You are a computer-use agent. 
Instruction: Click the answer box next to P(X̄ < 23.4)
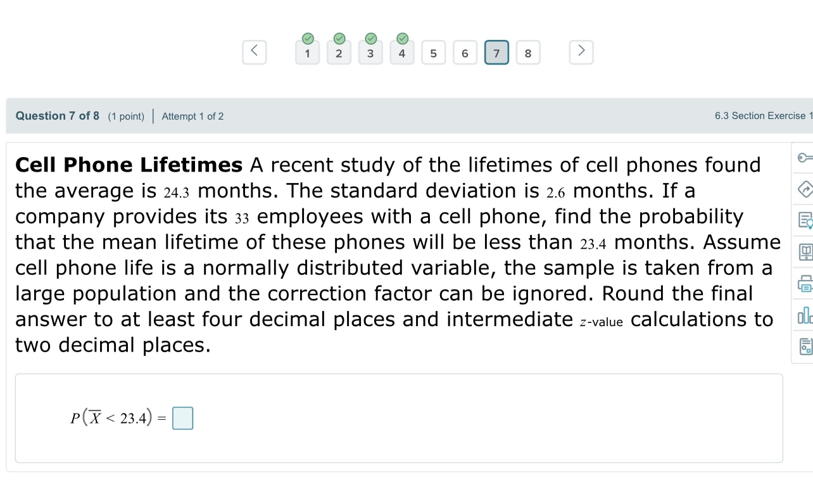pos(182,418)
